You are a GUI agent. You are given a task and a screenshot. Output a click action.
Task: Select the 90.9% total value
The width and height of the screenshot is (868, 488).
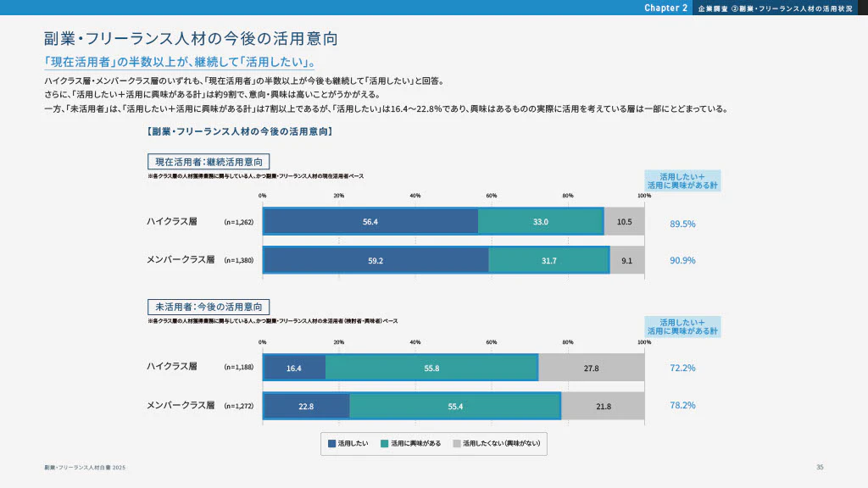682,261
